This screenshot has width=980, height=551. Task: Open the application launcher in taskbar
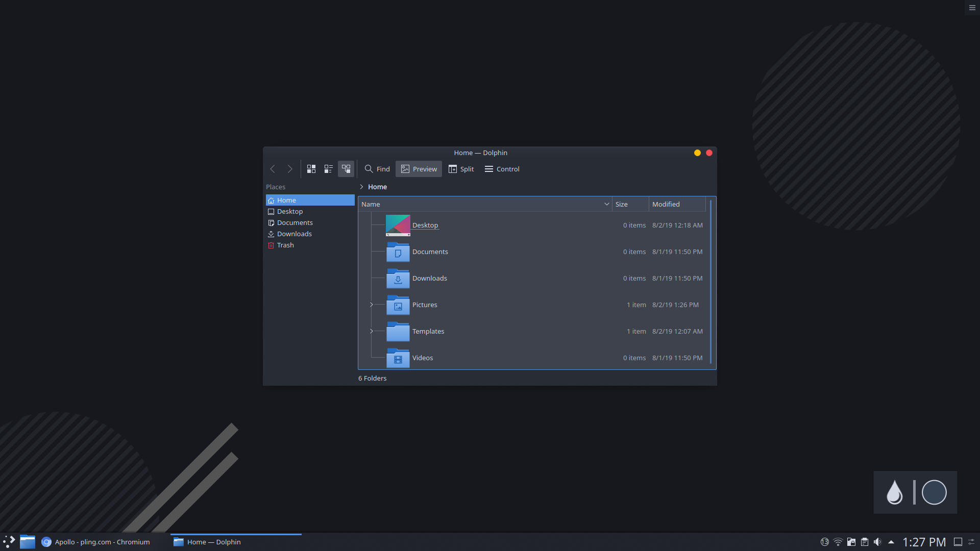(9, 542)
